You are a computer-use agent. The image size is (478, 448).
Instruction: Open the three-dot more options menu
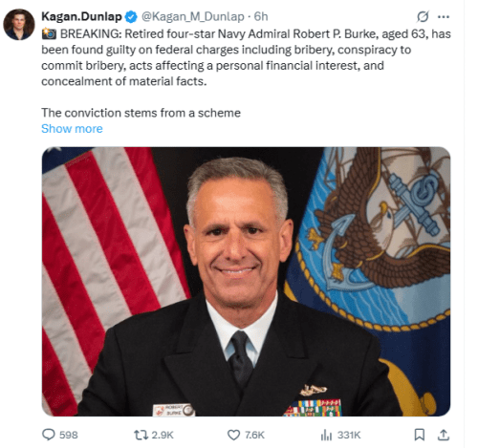(x=444, y=17)
